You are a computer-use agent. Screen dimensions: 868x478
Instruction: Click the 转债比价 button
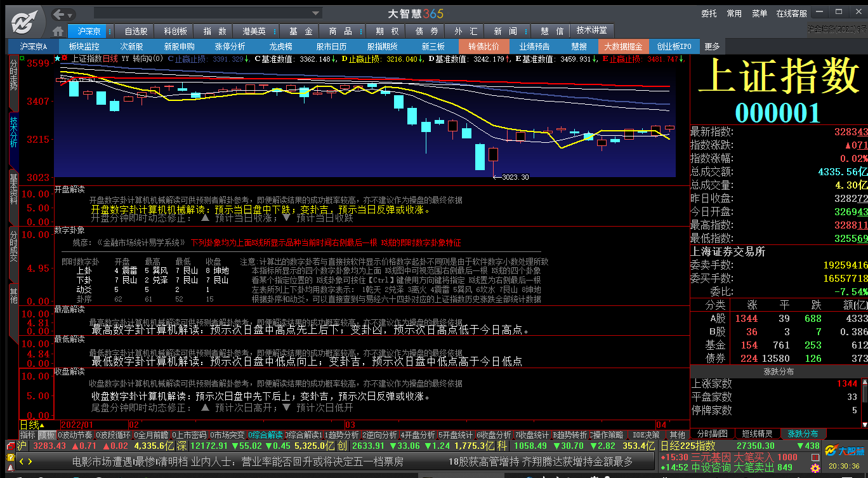pos(484,46)
